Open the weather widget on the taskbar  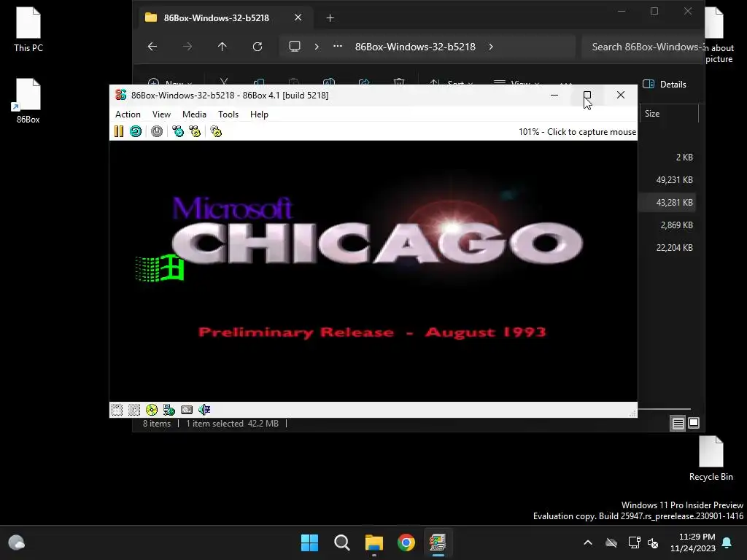click(17, 542)
